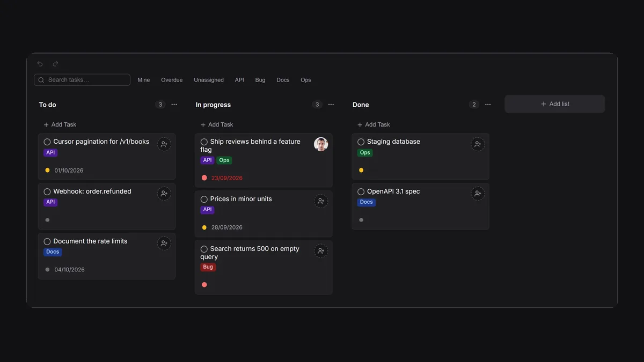Click the To do list title
The width and height of the screenshot is (644, 362).
48,105
